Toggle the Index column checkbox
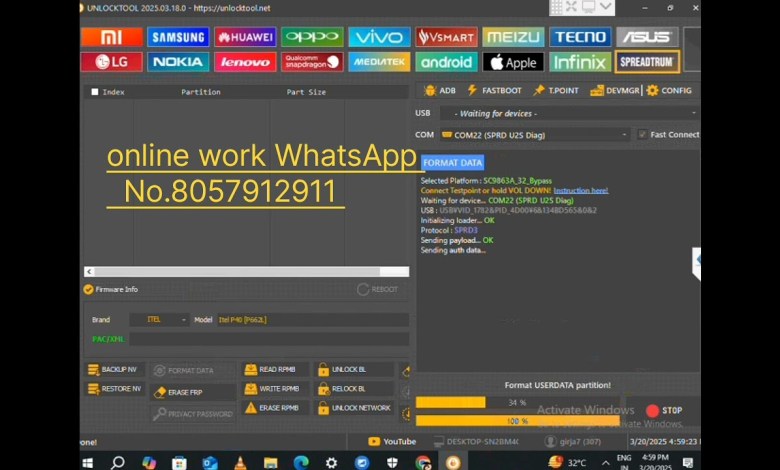Image resolution: width=780 pixels, height=470 pixels. click(95, 92)
